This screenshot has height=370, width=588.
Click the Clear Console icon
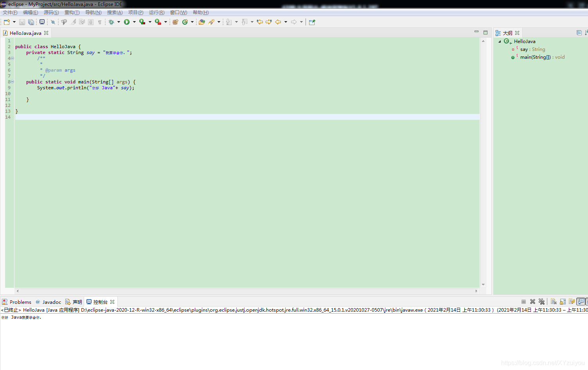point(554,301)
